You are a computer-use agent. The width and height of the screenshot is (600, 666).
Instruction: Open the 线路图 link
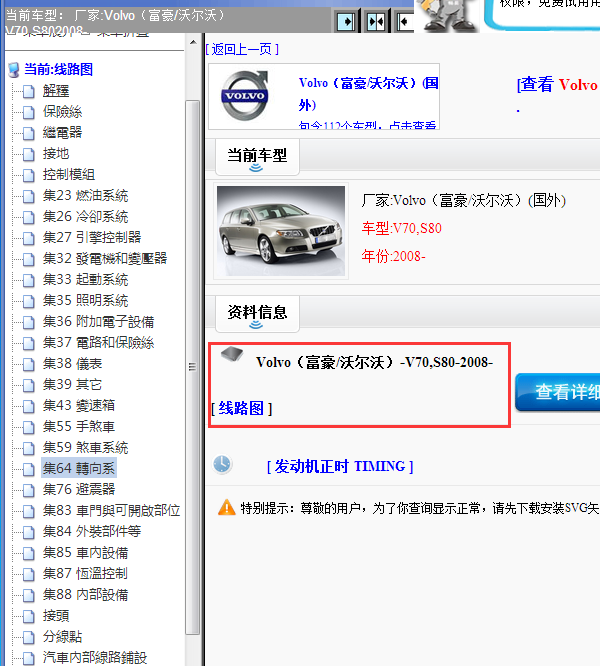(x=242, y=408)
